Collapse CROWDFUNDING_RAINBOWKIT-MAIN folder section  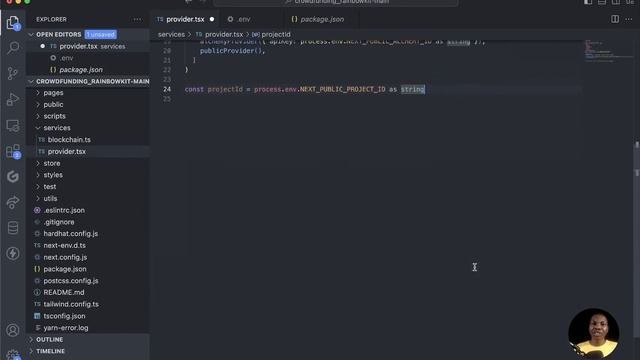pos(92,81)
